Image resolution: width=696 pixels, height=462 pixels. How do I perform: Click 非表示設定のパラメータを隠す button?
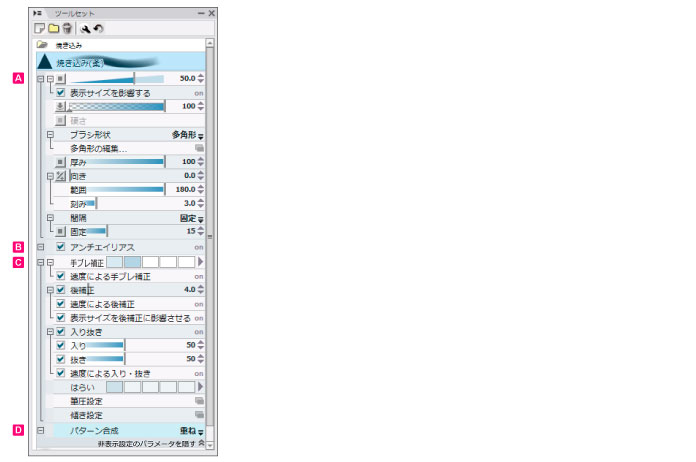coord(150,442)
